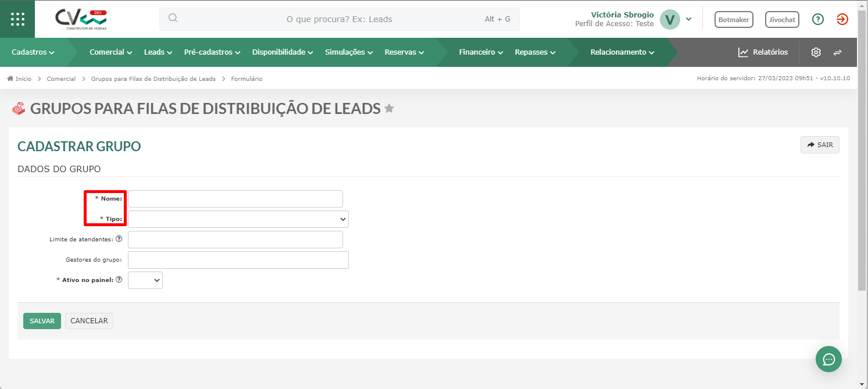This screenshot has width=868, height=389.
Task: Click the home icon in the breadcrumb
Action: click(x=10, y=78)
